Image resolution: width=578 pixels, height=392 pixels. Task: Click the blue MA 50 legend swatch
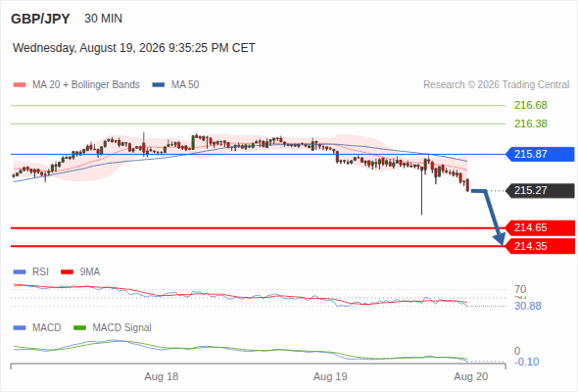(159, 85)
